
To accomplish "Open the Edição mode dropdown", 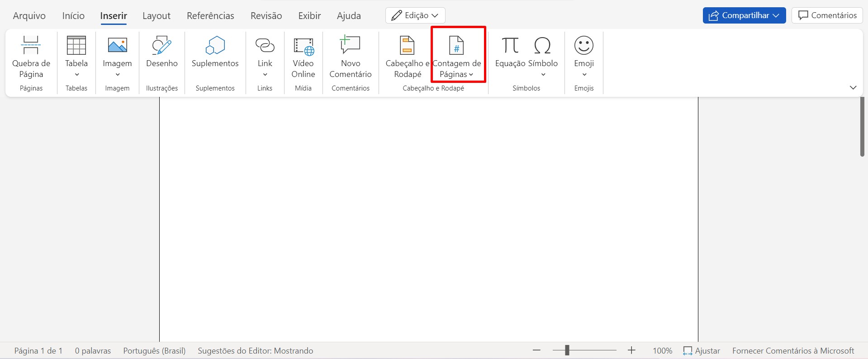I will coord(415,15).
